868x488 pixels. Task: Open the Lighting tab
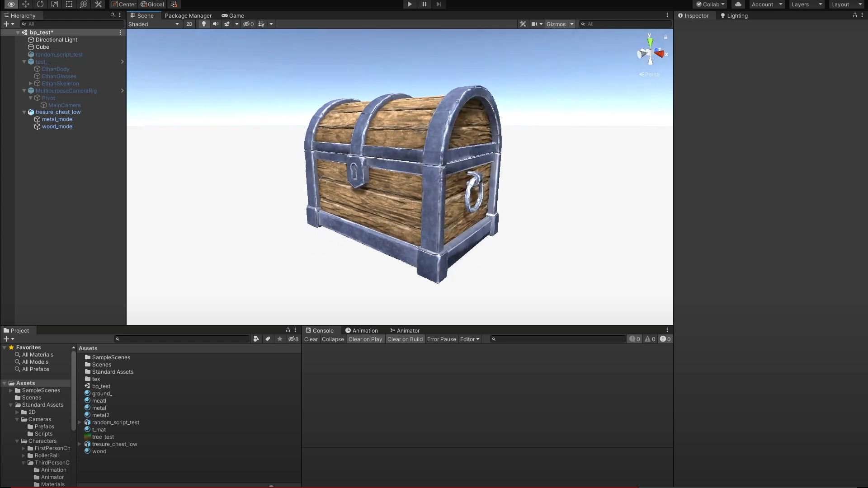coord(734,15)
